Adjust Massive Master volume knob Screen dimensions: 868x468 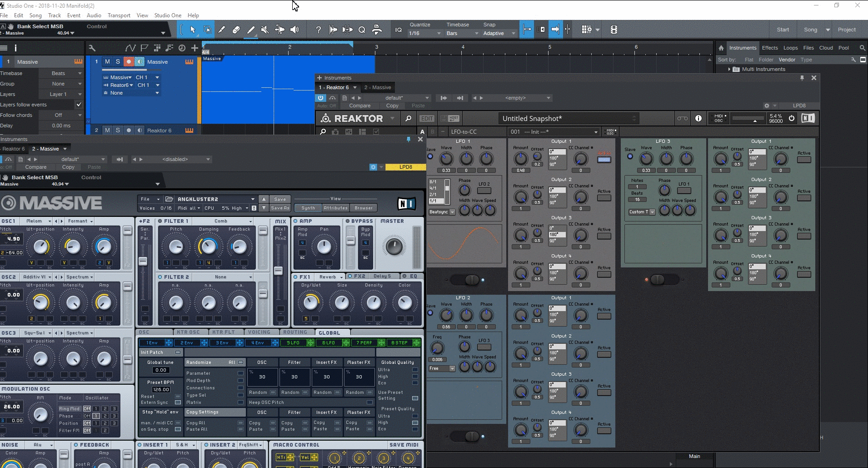pyautogui.click(x=394, y=246)
